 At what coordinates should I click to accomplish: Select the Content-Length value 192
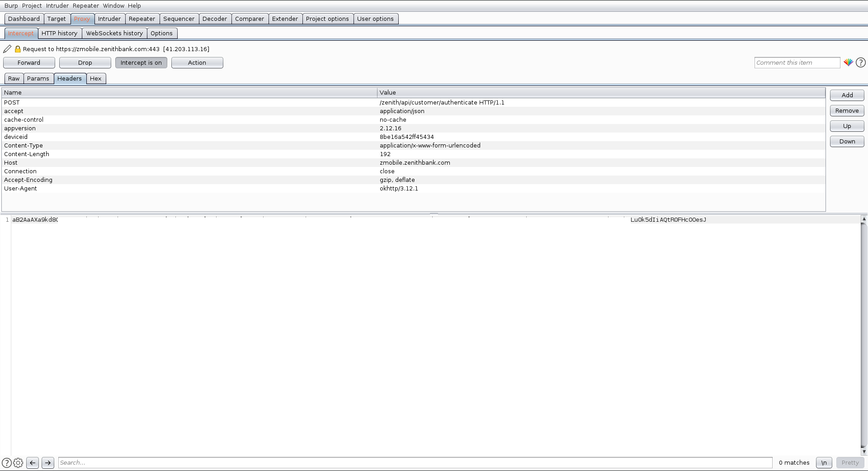[385, 154]
